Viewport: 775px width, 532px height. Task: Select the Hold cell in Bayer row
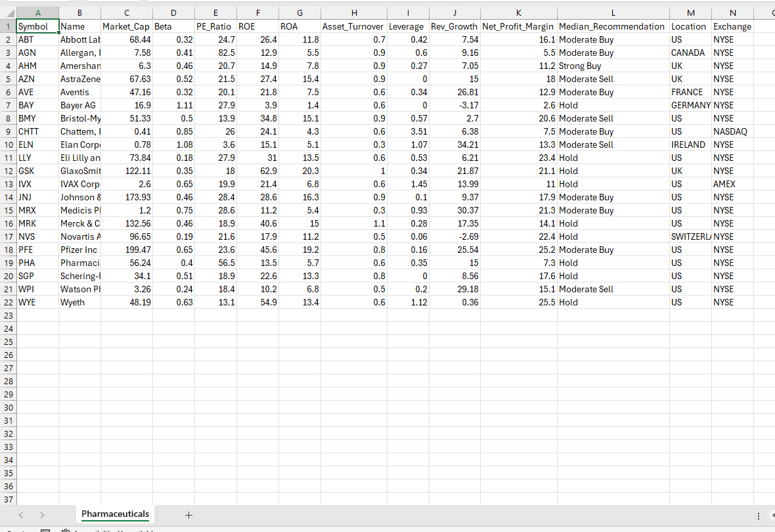tap(613, 105)
